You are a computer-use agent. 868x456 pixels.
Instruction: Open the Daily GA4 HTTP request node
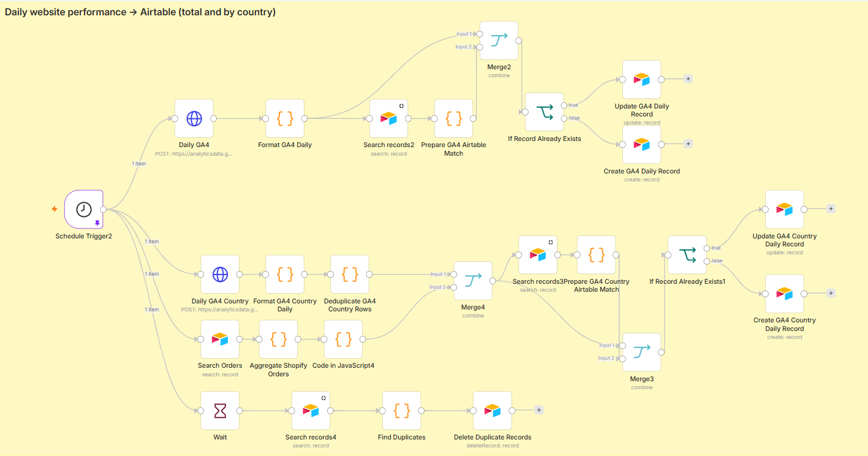pyautogui.click(x=194, y=119)
